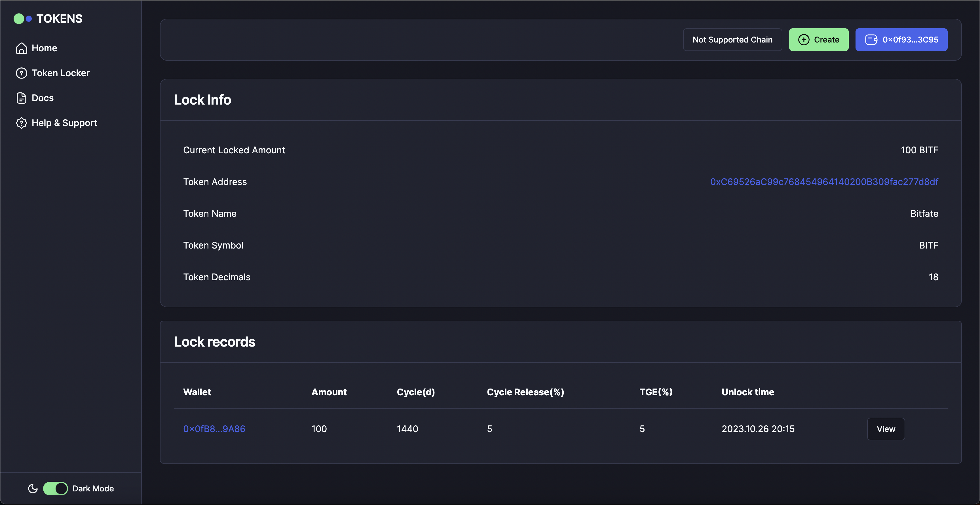Open the Docs navigation entry
The height and width of the screenshot is (505, 980).
click(43, 98)
